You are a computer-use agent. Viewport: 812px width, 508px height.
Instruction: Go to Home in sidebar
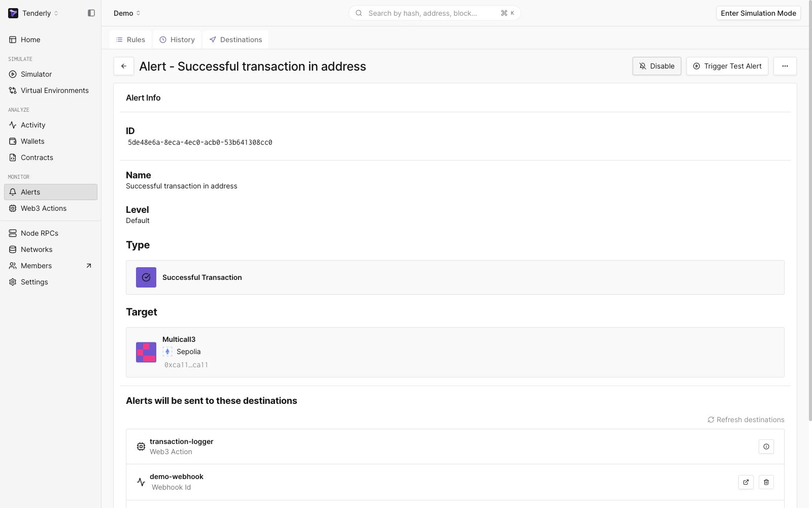(x=51, y=40)
